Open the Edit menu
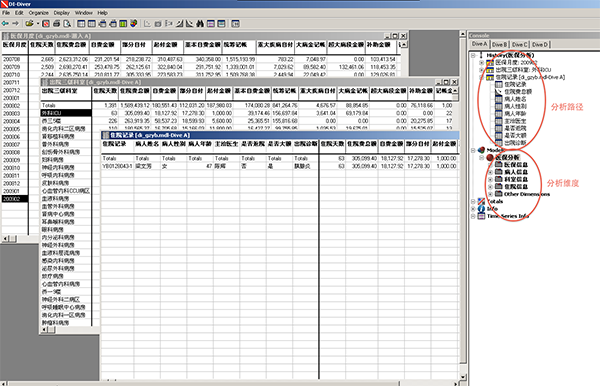 coord(19,13)
